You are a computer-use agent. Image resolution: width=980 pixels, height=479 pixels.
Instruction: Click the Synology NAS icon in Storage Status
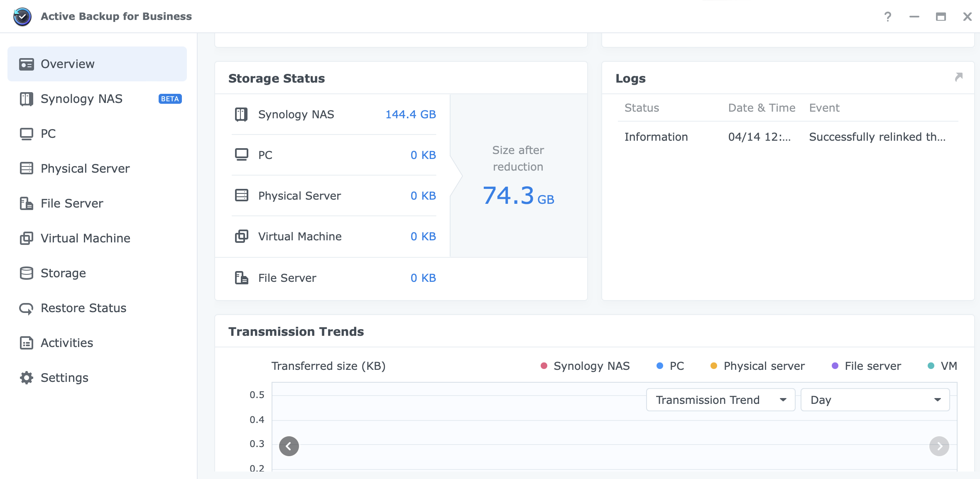241,115
